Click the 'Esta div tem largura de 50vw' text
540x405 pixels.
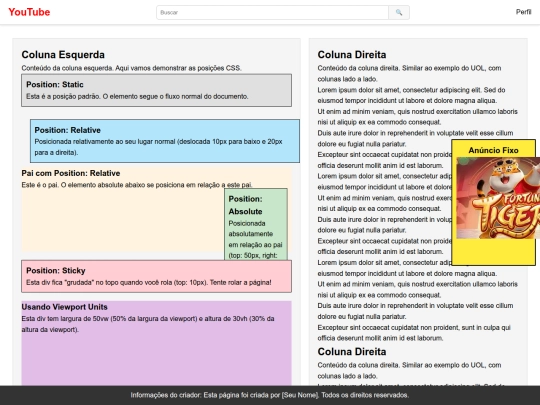point(148,324)
